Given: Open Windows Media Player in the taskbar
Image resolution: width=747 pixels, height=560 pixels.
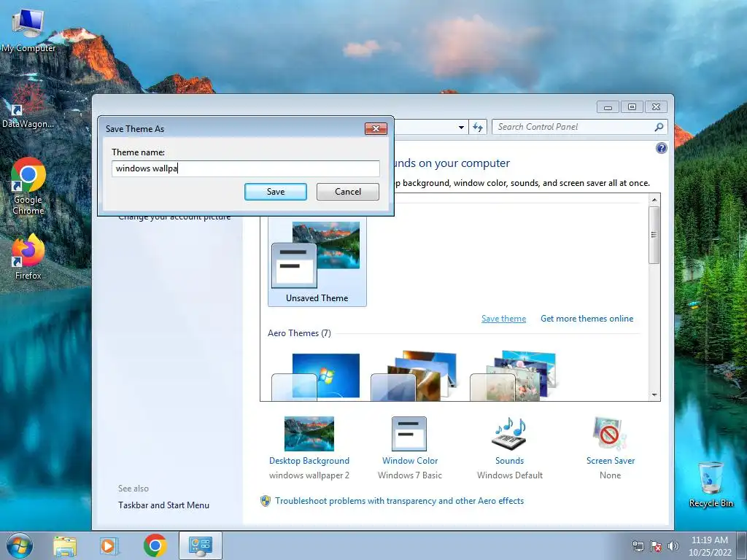Looking at the screenshot, I should click(109, 545).
